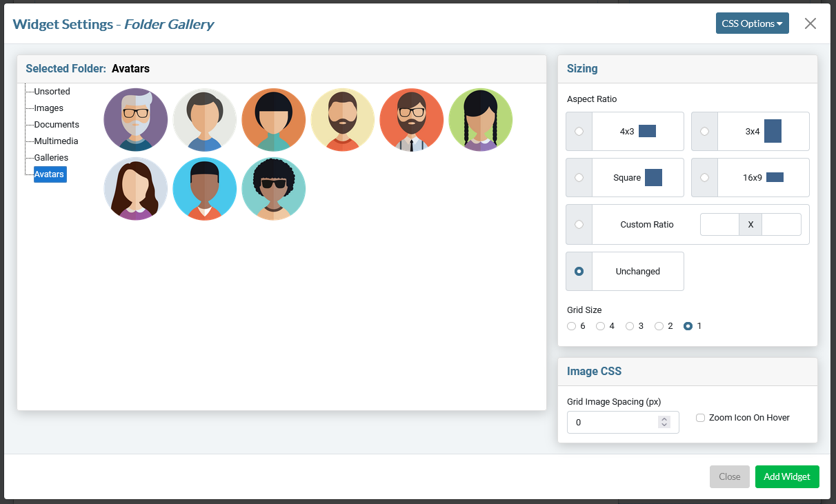Click the Grid Image Spacing input
This screenshot has height=504, width=836.
(623, 422)
